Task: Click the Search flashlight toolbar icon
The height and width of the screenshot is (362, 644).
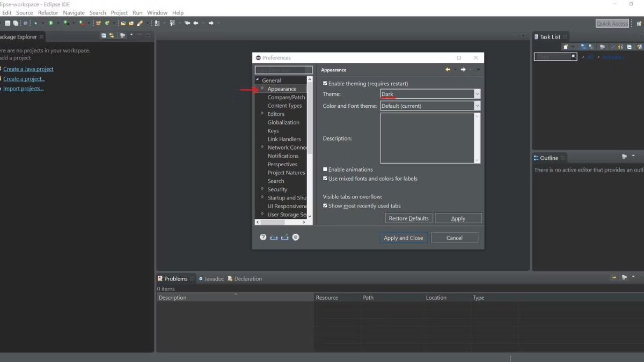Action: pos(140,23)
